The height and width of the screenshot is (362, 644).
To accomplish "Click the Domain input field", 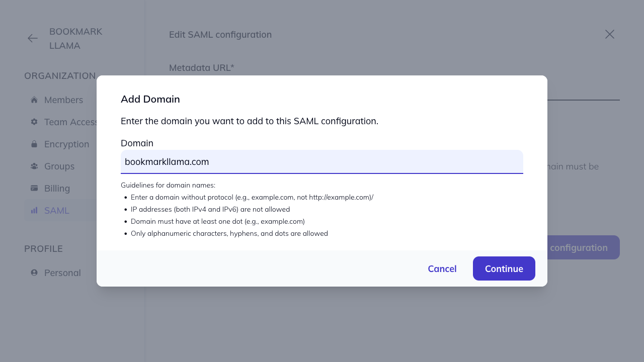I will point(322,162).
